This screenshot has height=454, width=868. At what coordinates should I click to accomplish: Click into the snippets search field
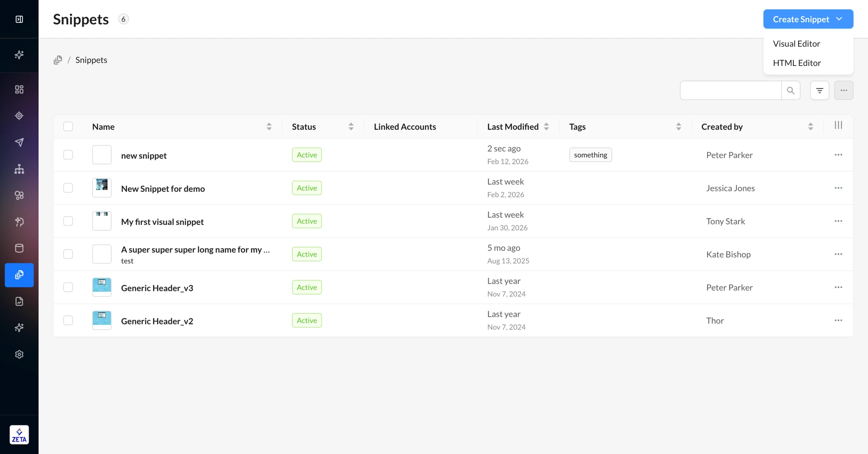coord(730,90)
